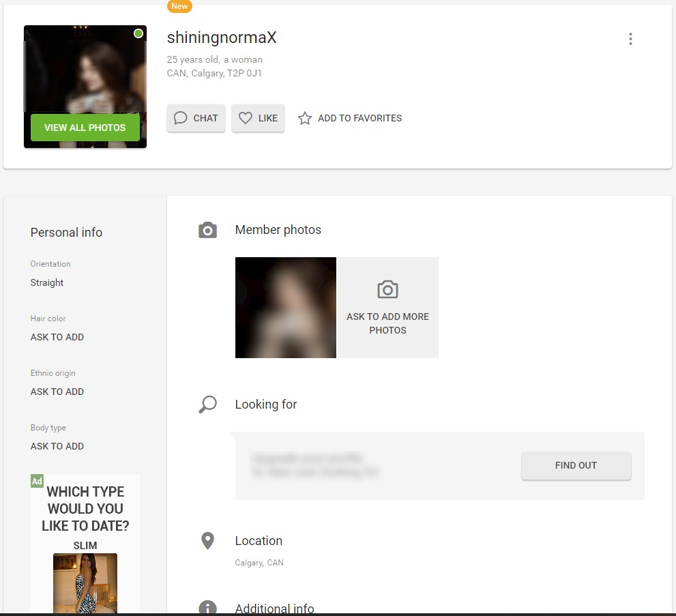This screenshot has width=676, height=616.
Task: Click the heart icon to like shiningnormaX
Action: pos(246,118)
